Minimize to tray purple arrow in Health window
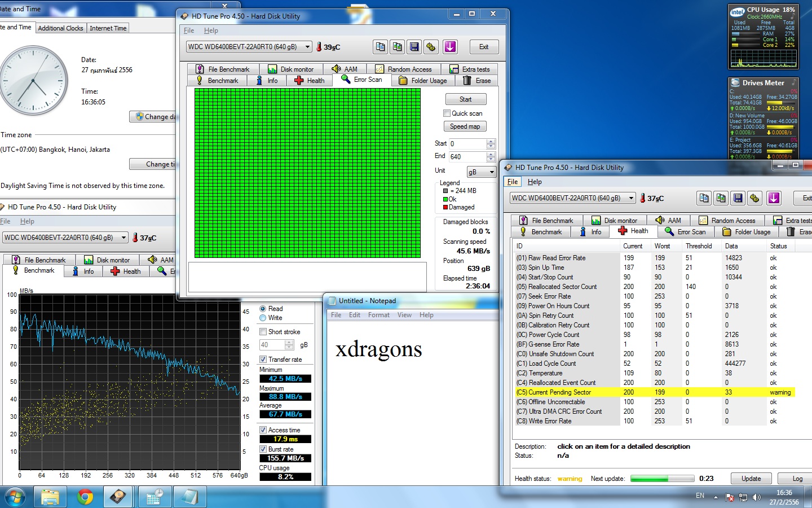This screenshot has width=812, height=508. (774, 198)
